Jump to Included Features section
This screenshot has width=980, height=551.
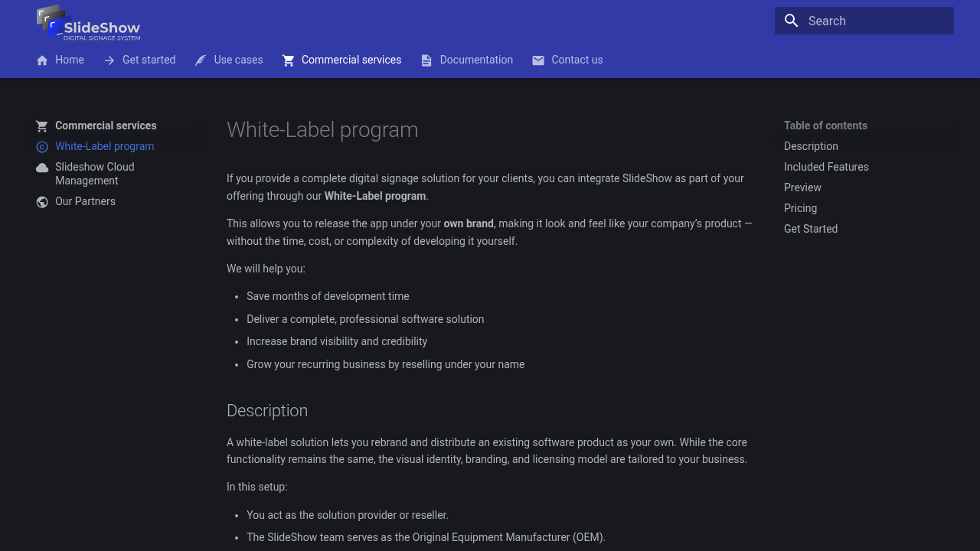coord(826,167)
